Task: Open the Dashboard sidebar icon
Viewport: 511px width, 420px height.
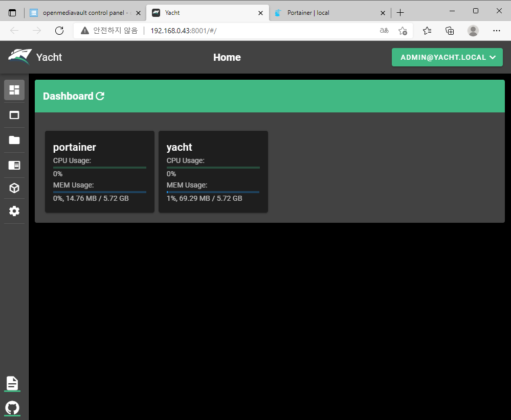Action: pos(14,90)
